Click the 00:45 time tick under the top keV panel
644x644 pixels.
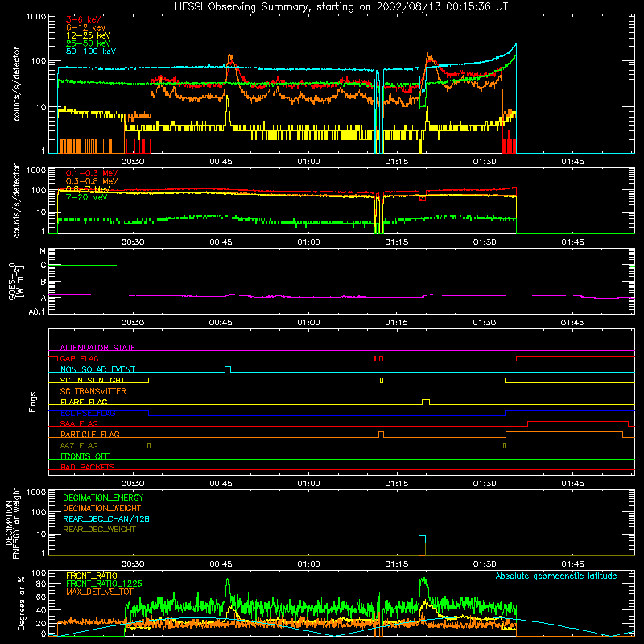coord(221,162)
